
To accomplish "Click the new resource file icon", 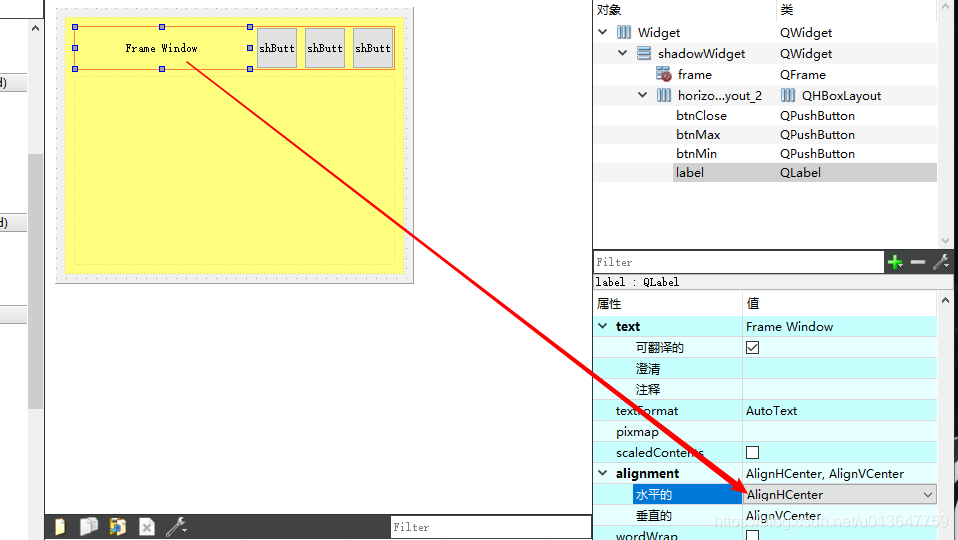I will click(x=60, y=527).
